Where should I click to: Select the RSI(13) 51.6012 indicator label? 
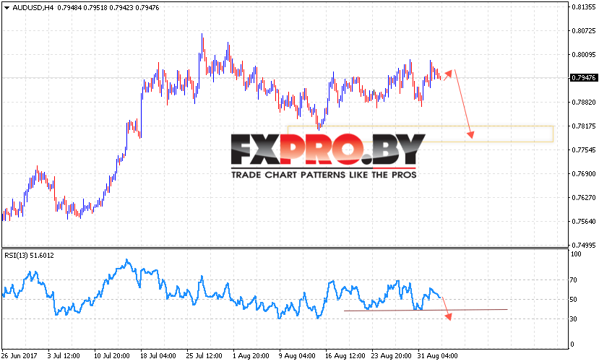click(x=29, y=256)
